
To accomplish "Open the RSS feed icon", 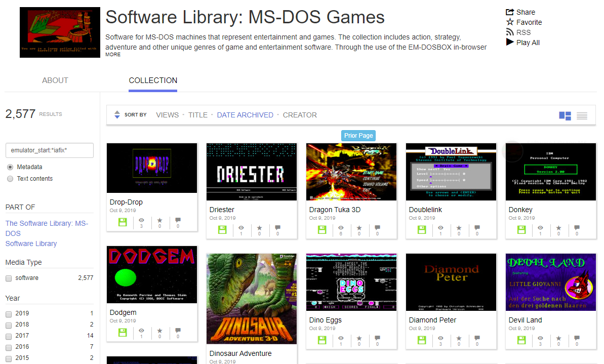I will 510,32.
